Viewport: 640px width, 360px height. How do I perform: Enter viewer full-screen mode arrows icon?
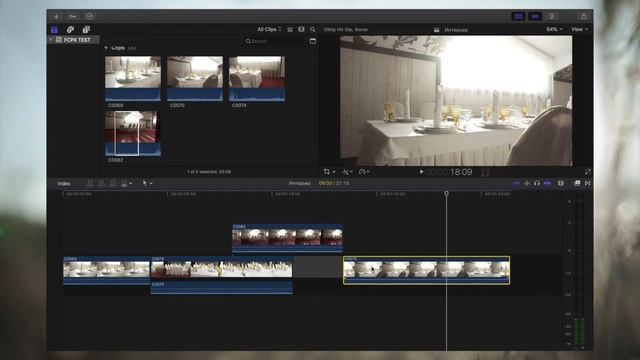[587, 172]
